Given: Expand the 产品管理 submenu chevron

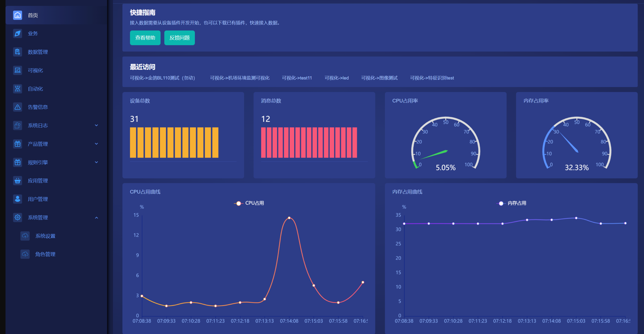Looking at the screenshot, I should [x=96, y=144].
